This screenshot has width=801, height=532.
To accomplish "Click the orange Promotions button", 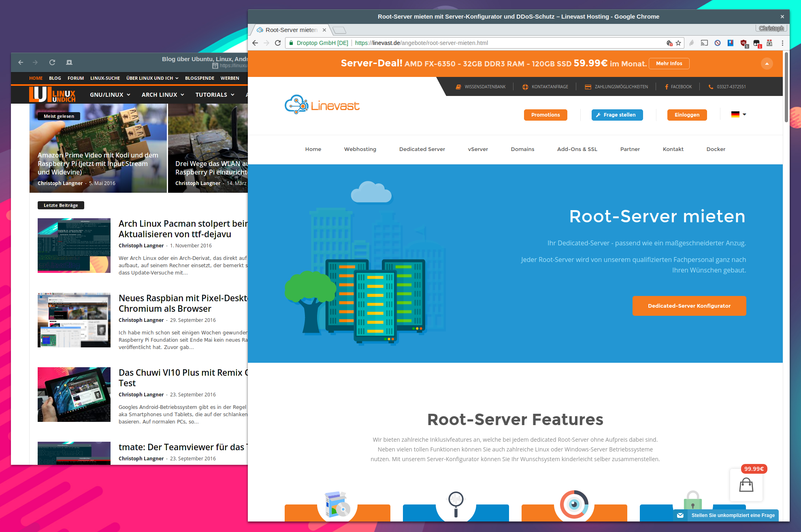I will coord(545,115).
